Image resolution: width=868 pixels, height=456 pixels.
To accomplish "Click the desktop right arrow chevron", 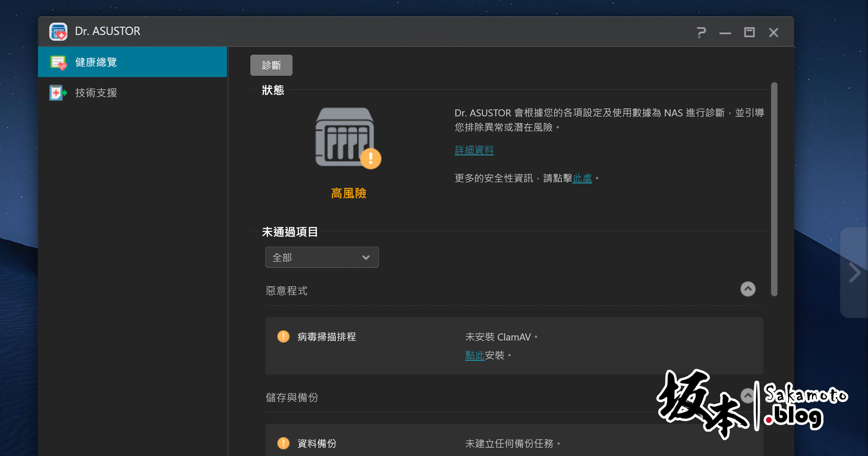I will coord(855,272).
